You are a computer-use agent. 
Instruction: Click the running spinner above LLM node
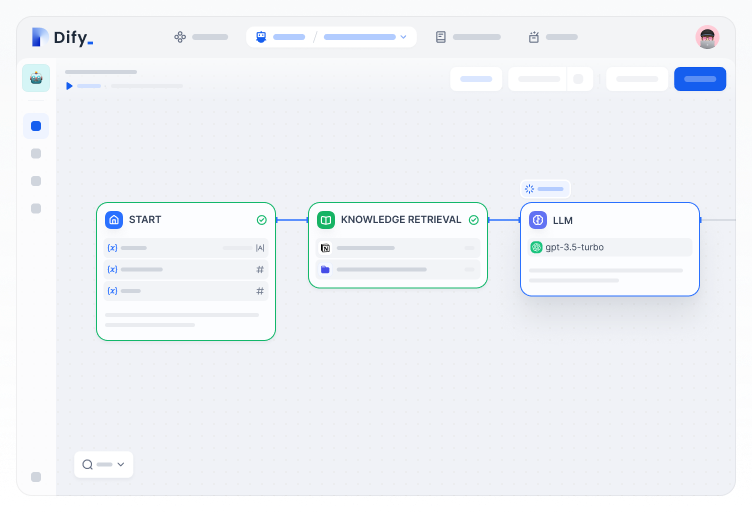[529, 189]
